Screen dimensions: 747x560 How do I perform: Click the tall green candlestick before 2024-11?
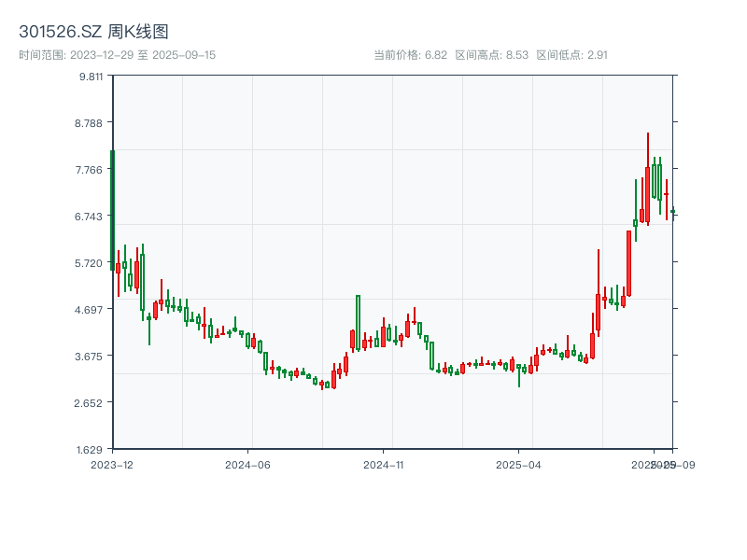coord(359,323)
